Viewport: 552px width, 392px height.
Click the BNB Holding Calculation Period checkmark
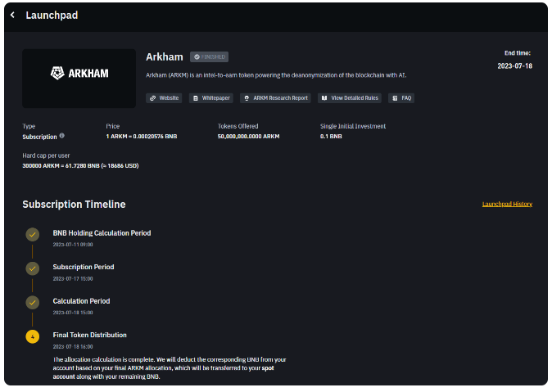tap(33, 234)
